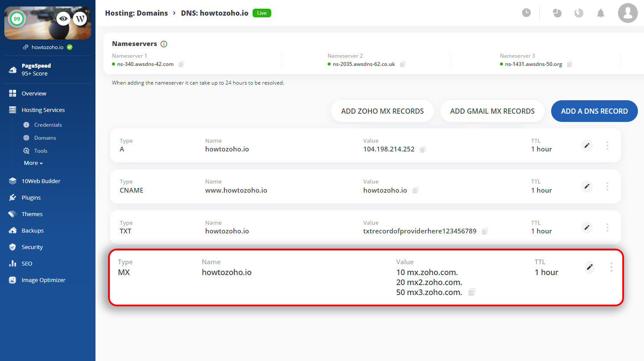Click the www.howtozoho.io CNAME name
This screenshot has height=361, width=644.
(236, 190)
